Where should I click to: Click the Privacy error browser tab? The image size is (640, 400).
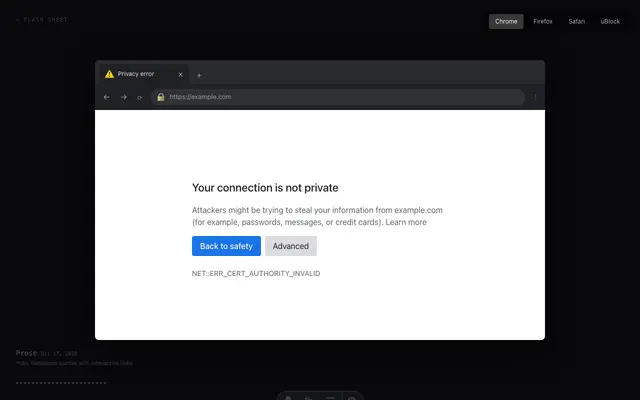point(144,74)
